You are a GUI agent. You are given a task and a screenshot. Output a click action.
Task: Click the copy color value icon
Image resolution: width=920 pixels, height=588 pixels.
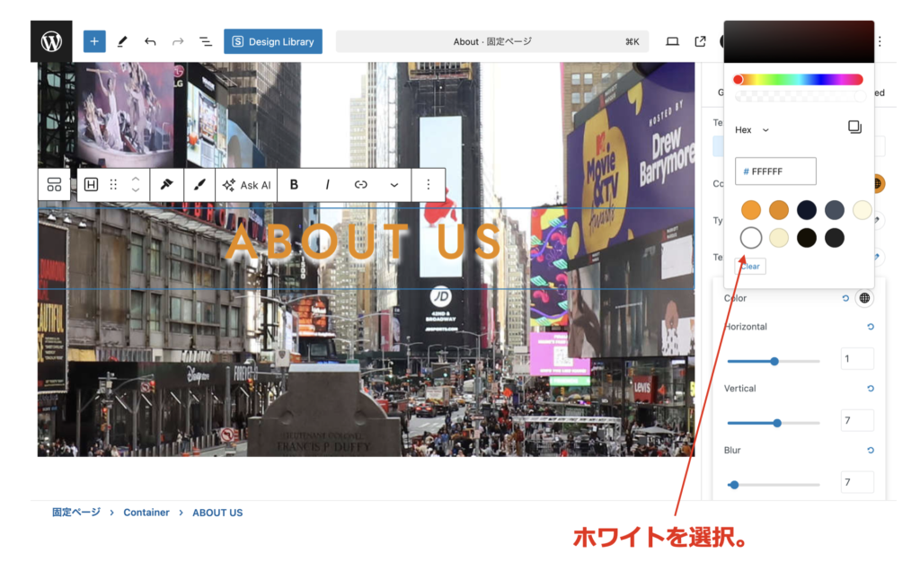tap(854, 127)
